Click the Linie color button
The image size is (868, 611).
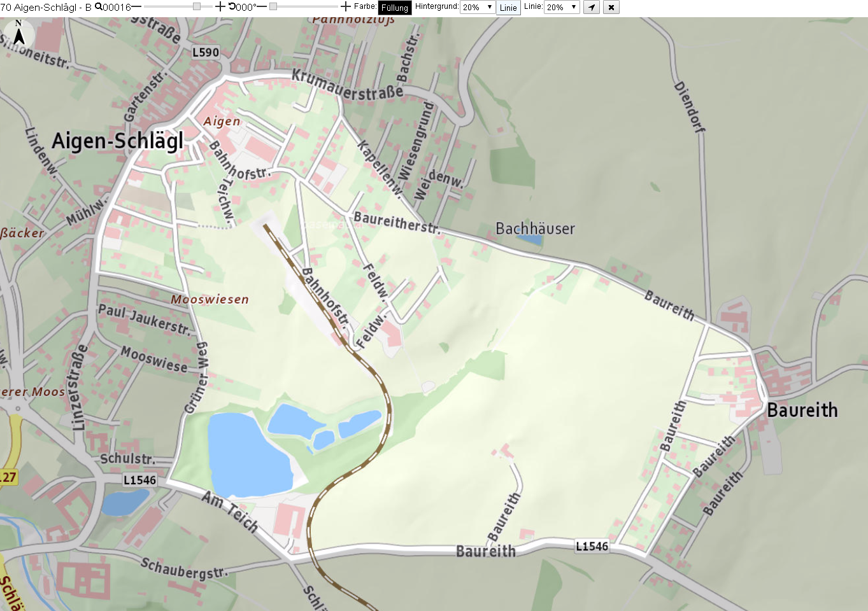508,8
